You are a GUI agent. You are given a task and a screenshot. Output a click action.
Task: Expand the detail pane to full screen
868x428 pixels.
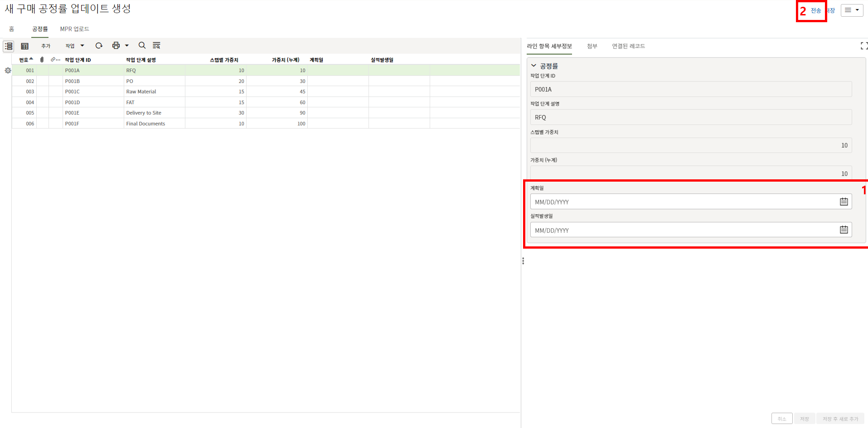point(863,46)
